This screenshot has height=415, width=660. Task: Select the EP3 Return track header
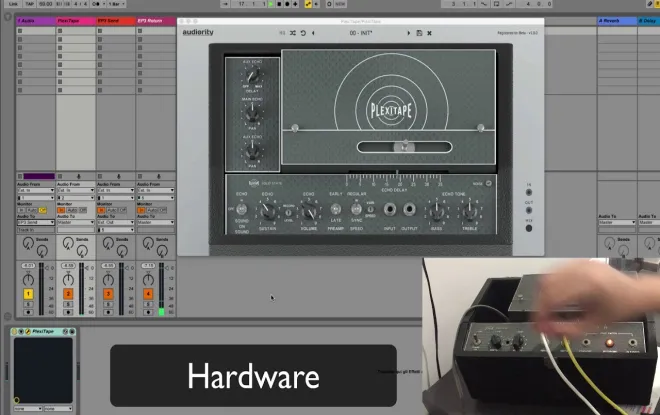tap(156, 21)
